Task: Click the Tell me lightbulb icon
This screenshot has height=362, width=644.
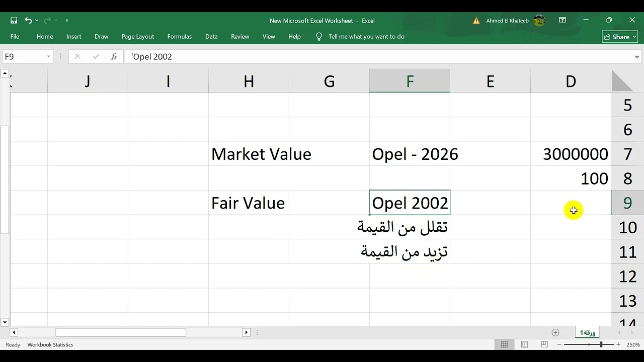Action: pyautogui.click(x=318, y=37)
